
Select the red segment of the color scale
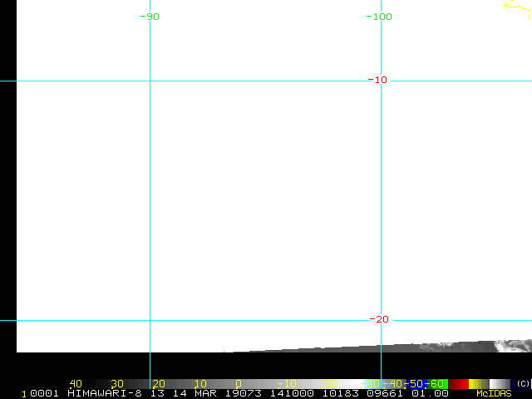tap(458, 384)
